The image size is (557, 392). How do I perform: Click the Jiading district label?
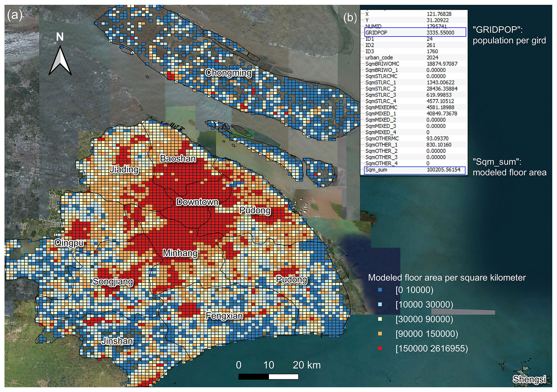[124, 169]
